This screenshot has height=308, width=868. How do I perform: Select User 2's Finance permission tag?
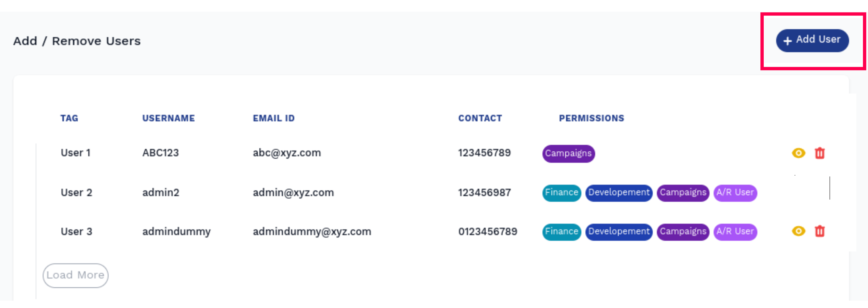coord(561,193)
